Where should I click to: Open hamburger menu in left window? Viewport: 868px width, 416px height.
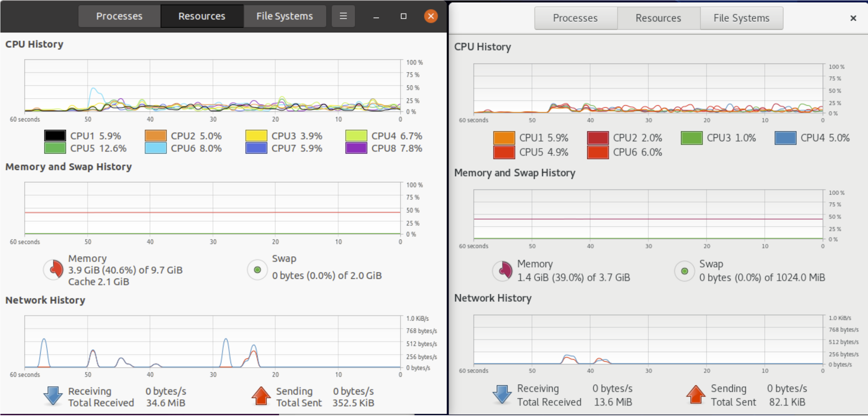(343, 16)
